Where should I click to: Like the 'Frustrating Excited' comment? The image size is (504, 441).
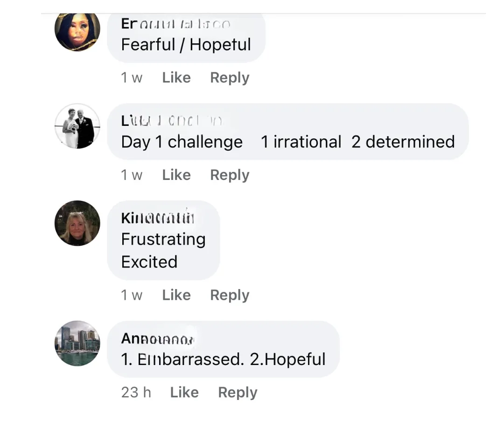pyautogui.click(x=176, y=295)
